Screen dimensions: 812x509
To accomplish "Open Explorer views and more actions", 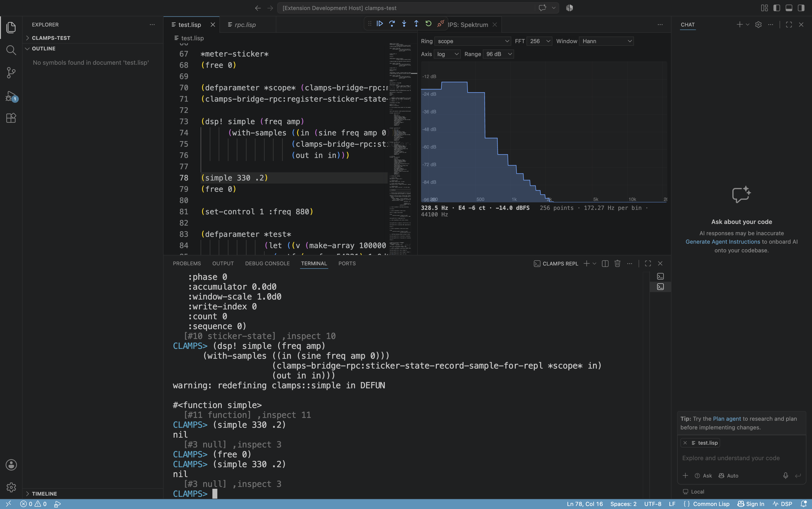I will click(152, 25).
